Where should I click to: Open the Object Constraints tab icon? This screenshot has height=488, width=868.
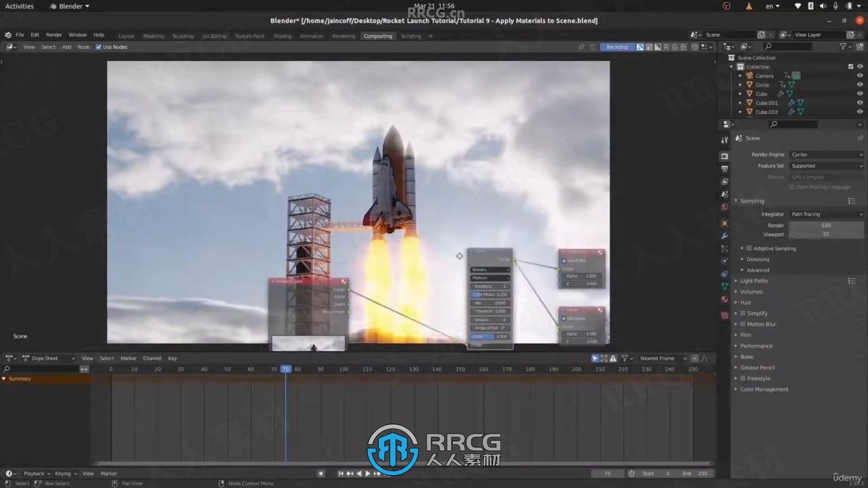(724, 274)
